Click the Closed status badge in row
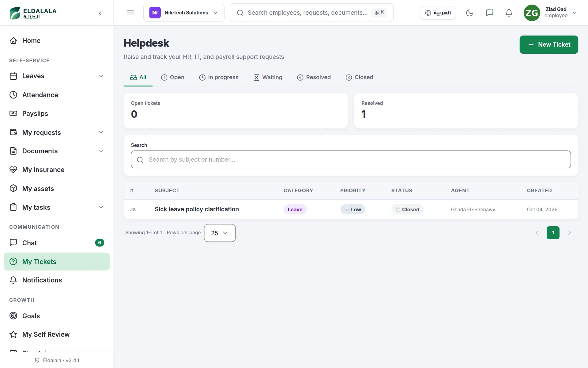Viewport: 588px width, 368px height. [x=407, y=209]
